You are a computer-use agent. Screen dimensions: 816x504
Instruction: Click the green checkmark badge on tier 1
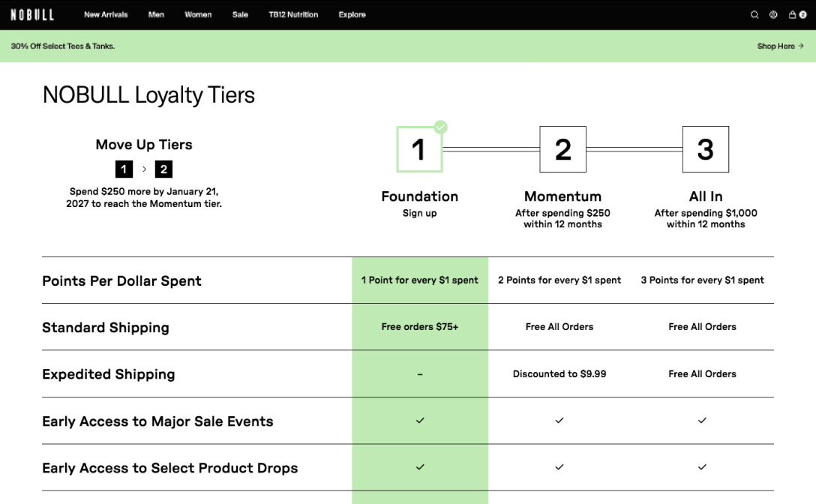pyautogui.click(x=441, y=127)
